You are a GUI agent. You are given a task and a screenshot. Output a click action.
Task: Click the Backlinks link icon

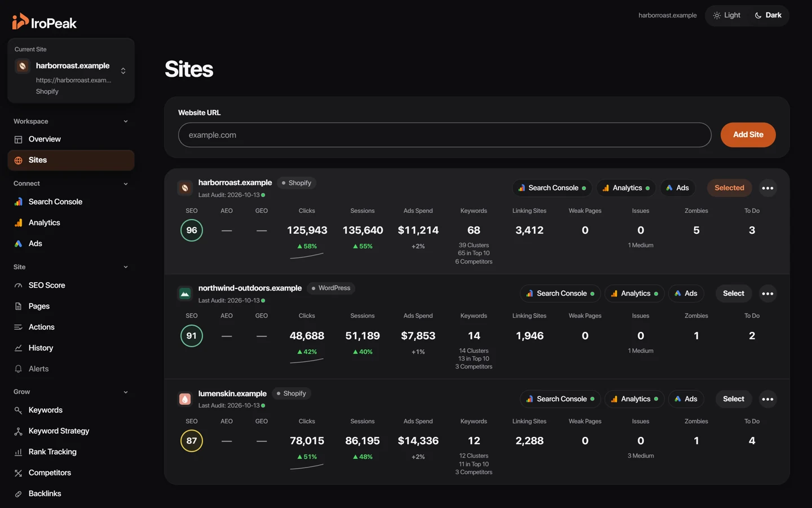coord(18,494)
